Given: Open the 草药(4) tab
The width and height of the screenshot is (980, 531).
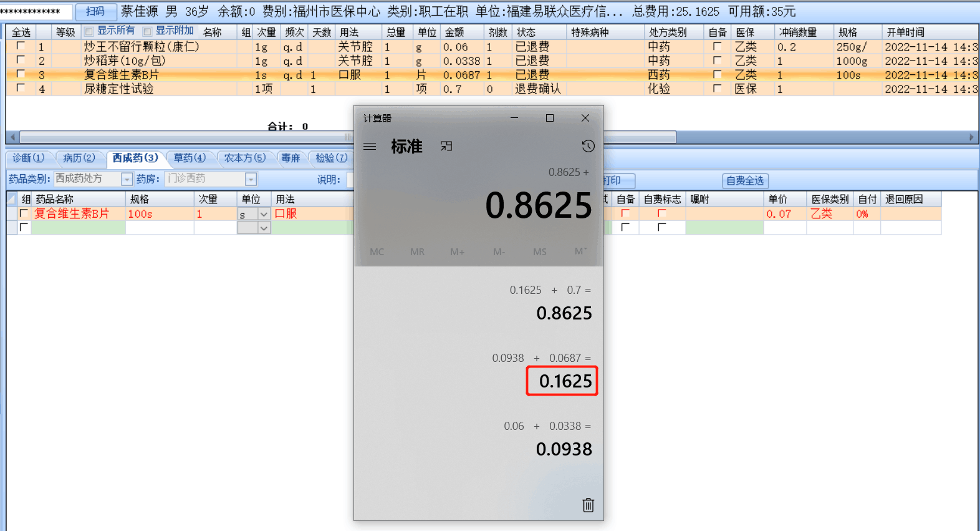Looking at the screenshot, I should [190, 158].
